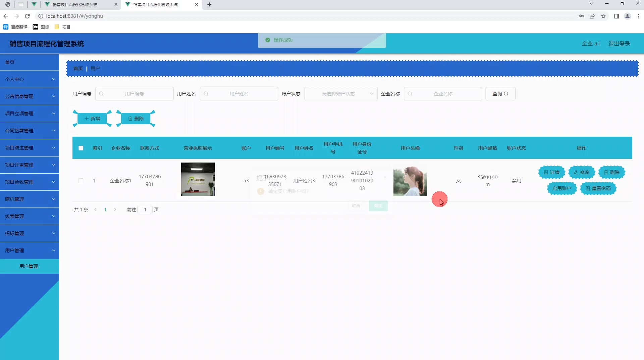
Task: Click the 用户姓名3 cell
Action: tap(304, 181)
